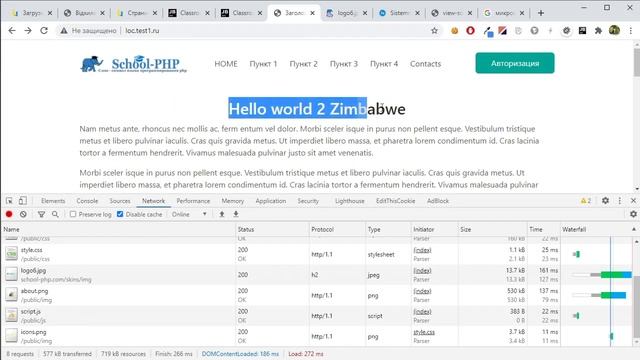Select the logo6.jpg request row
Image resolution: width=640 pixels, height=360 pixels.
316,275
